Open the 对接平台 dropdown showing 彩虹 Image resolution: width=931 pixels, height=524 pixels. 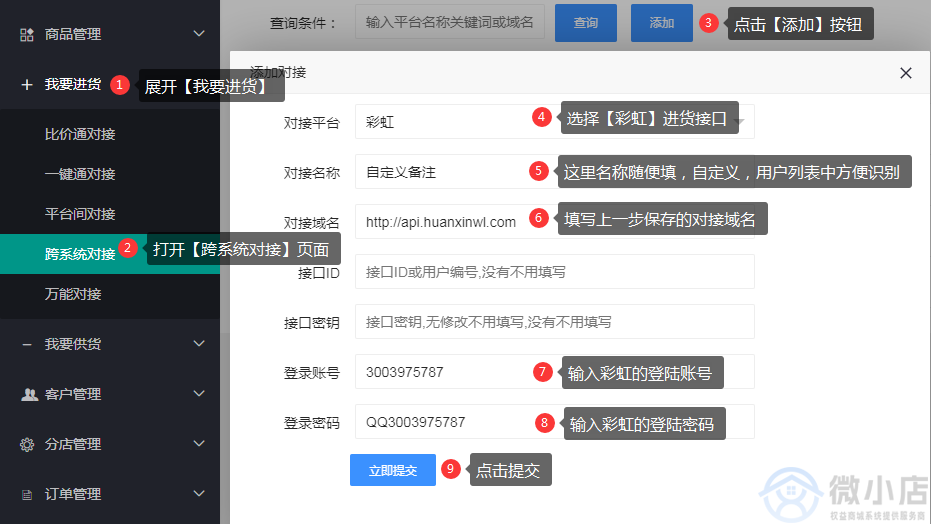[555, 122]
